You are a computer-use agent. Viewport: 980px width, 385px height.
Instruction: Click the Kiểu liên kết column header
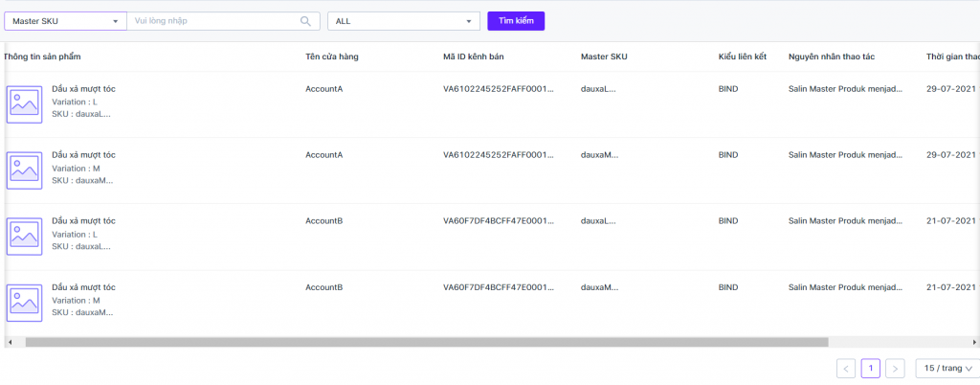pyautogui.click(x=743, y=57)
